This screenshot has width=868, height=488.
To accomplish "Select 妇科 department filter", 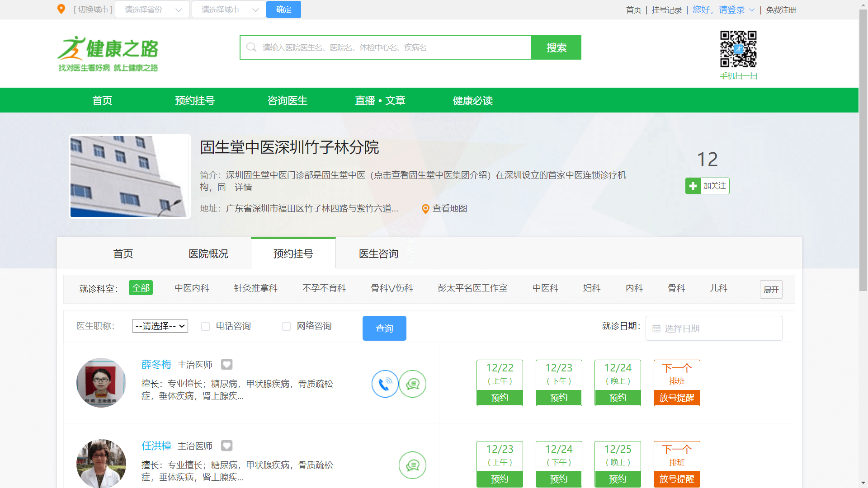I will [x=592, y=288].
